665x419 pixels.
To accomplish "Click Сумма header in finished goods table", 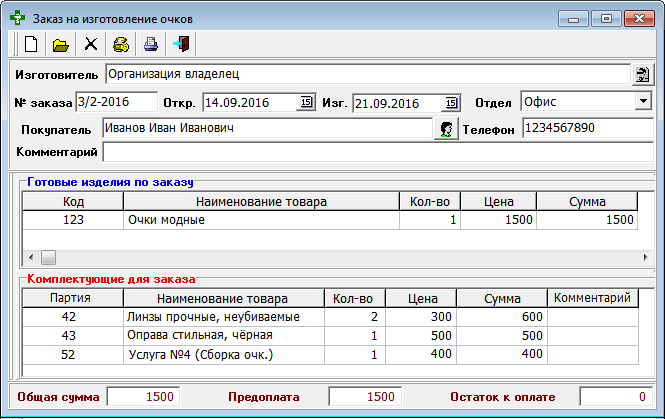I will (x=587, y=201).
